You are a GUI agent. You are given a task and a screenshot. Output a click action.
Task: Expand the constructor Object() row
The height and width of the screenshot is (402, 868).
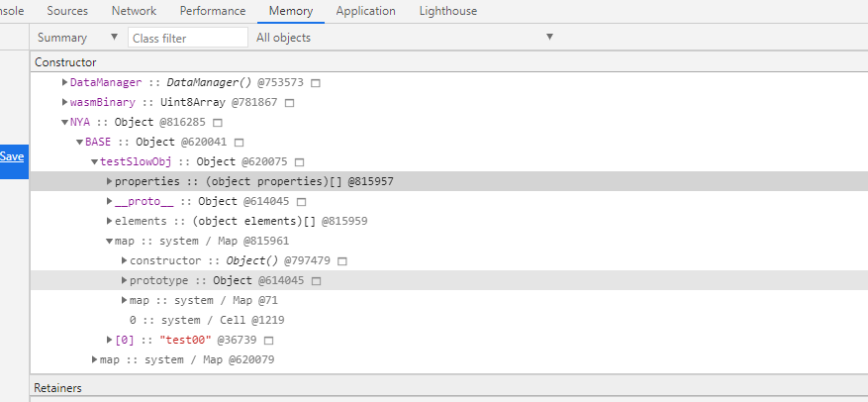pyautogui.click(x=125, y=260)
